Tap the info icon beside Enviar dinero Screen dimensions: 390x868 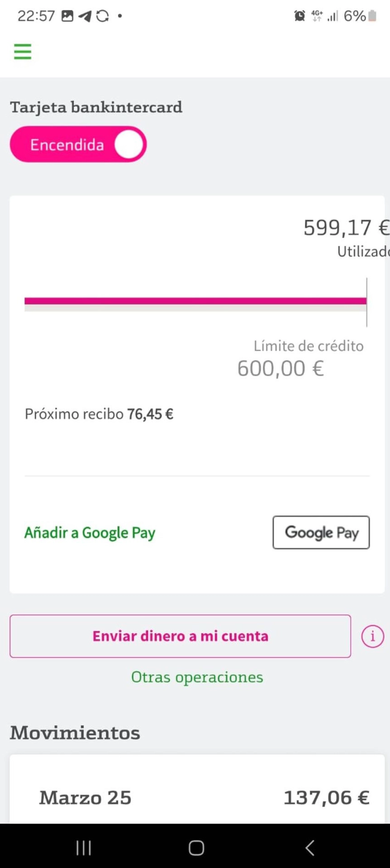[372, 636]
